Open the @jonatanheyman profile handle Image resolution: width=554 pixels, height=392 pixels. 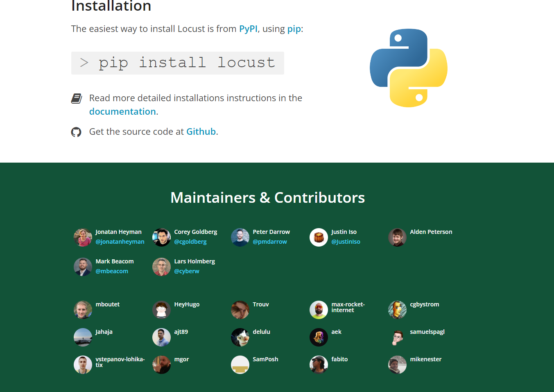[x=120, y=242]
